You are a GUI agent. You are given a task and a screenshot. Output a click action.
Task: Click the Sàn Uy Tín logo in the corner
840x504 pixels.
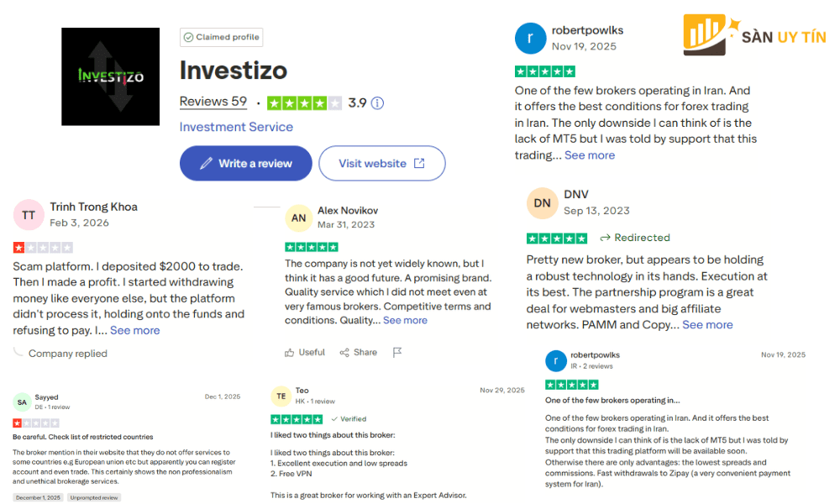pos(754,34)
